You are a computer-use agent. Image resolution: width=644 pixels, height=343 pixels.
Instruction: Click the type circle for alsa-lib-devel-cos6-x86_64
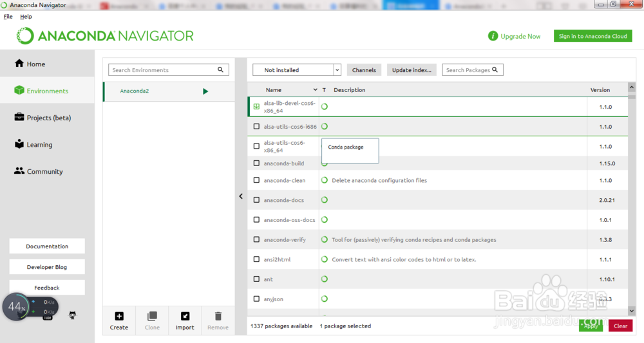coord(325,107)
